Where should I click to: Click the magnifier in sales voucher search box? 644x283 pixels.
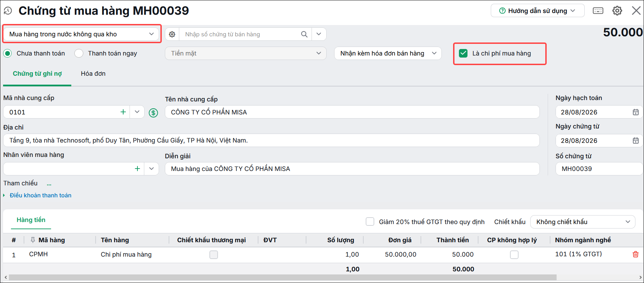(304, 34)
